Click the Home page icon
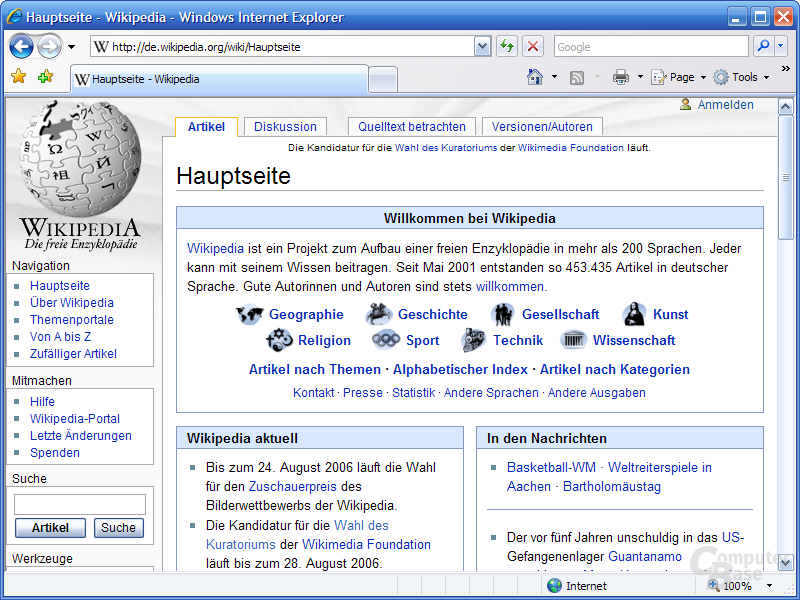 (x=535, y=77)
